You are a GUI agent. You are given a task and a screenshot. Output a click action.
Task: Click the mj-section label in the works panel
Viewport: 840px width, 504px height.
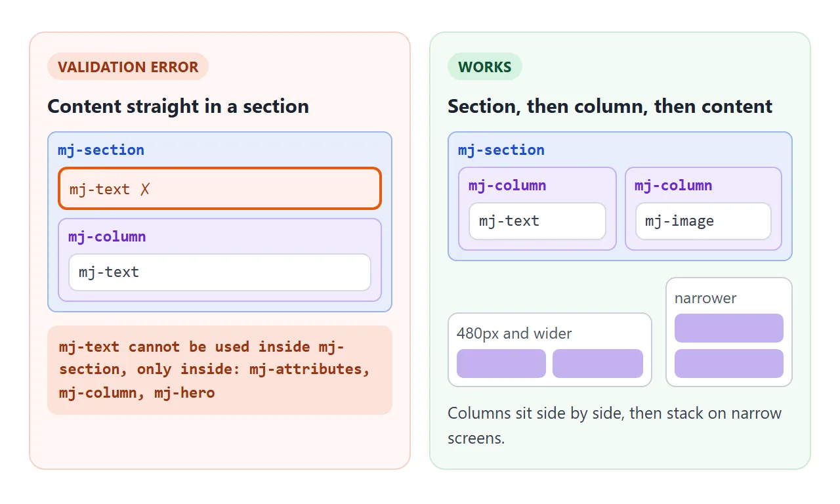pyautogui.click(x=501, y=150)
